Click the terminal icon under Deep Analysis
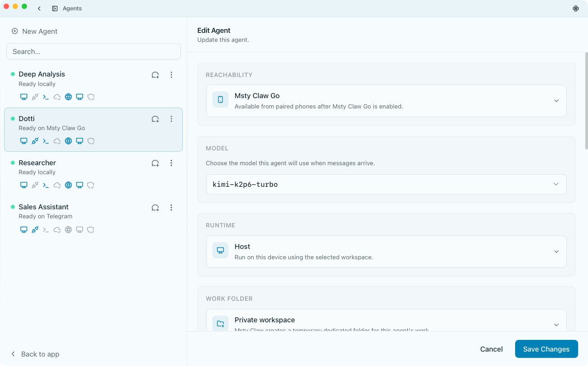 tap(46, 97)
